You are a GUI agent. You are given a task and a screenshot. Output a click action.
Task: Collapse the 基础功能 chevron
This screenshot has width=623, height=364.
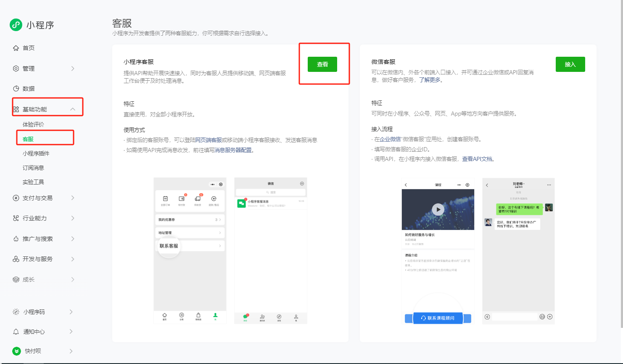pos(73,109)
